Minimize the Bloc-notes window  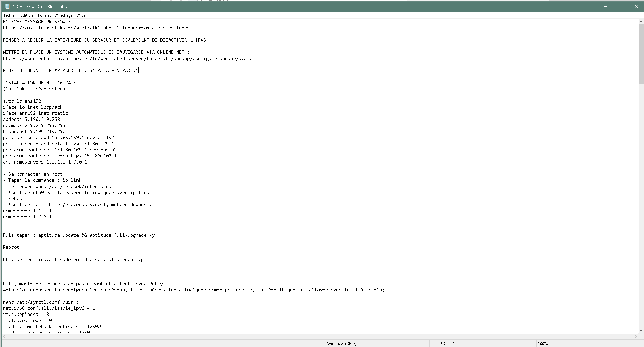[x=605, y=6]
